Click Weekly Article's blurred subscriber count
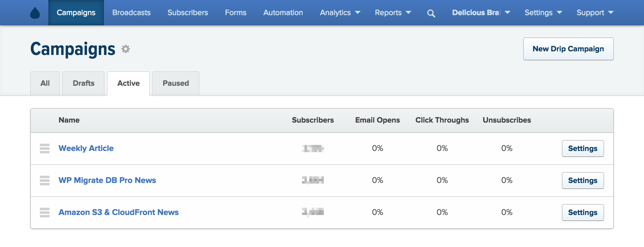The height and width of the screenshot is (247, 644). pyautogui.click(x=313, y=148)
